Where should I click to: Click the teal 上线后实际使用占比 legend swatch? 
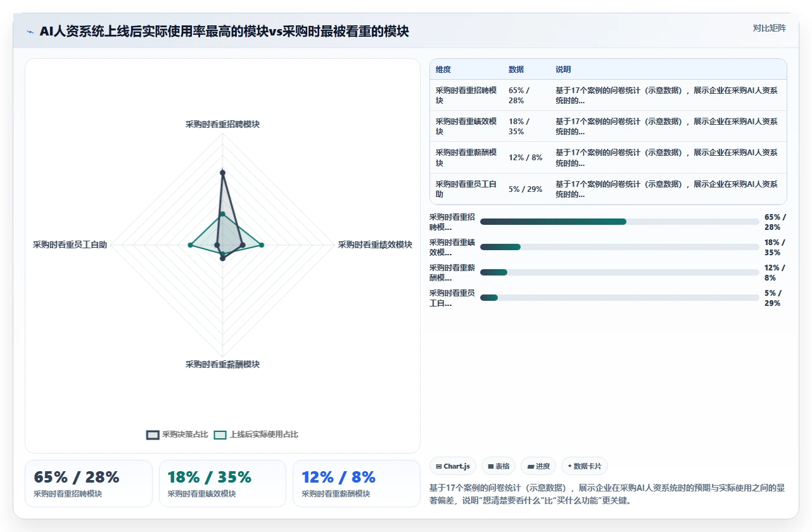pyautogui.click(x=220, y=434)
